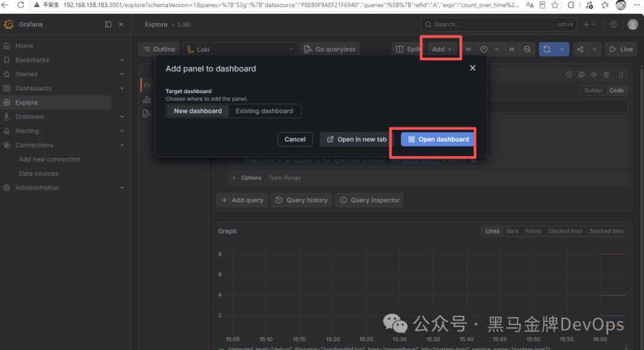Open Query inspector

pos(369,200)
